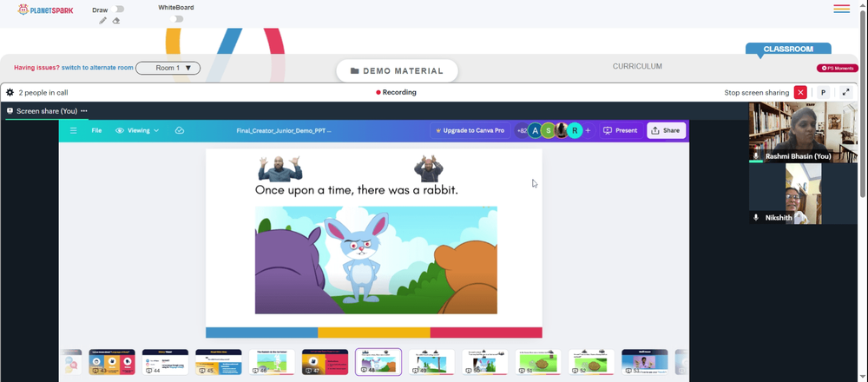The width and height of the screenshot is (868, 382).
Task: Click the red segment of slide color bar
Action: [x=486, y=333]
